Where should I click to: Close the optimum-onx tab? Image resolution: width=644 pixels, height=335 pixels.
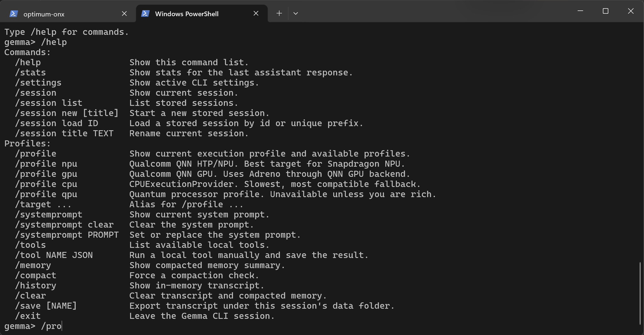coord(124,14)
